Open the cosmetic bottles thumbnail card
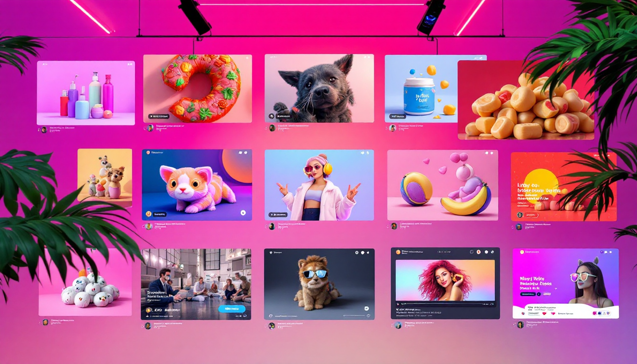Image resolution: width=637 pixels, height=364 pixels. 86,92
